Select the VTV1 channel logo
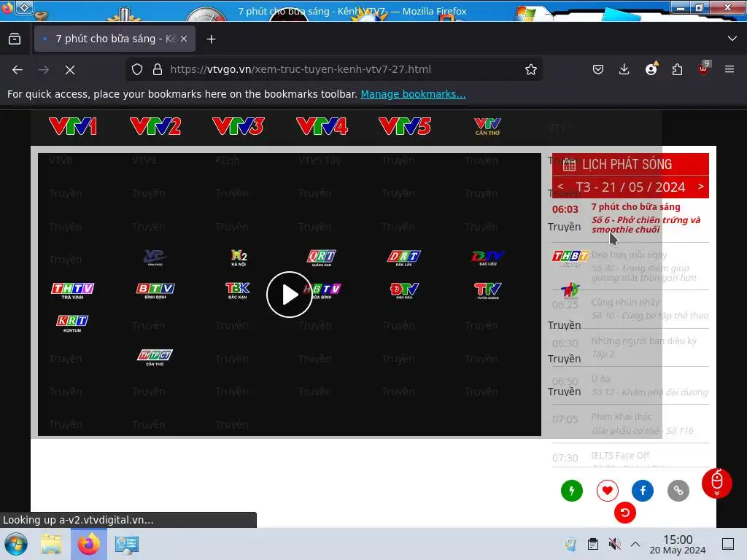The height and width of the screenshot is (560, 747). click(73, 127)
